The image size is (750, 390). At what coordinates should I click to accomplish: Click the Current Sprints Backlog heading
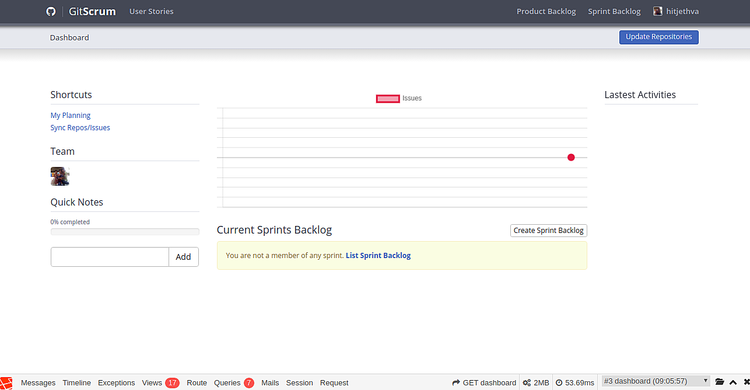274,230
